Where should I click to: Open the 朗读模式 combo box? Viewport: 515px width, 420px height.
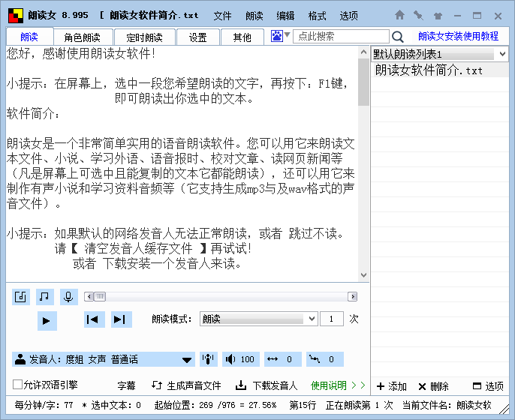[x=259, y=319]
